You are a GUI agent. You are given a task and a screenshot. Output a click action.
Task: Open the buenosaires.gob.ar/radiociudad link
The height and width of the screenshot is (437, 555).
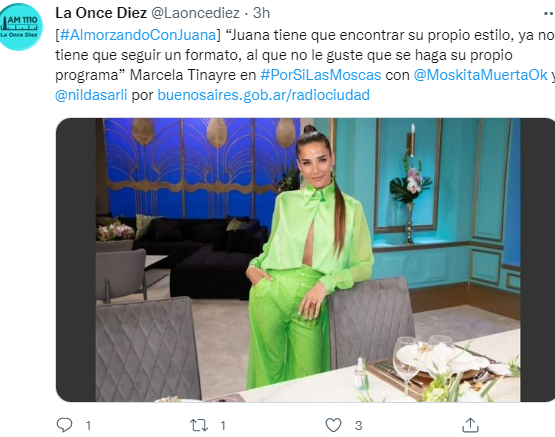263,95
